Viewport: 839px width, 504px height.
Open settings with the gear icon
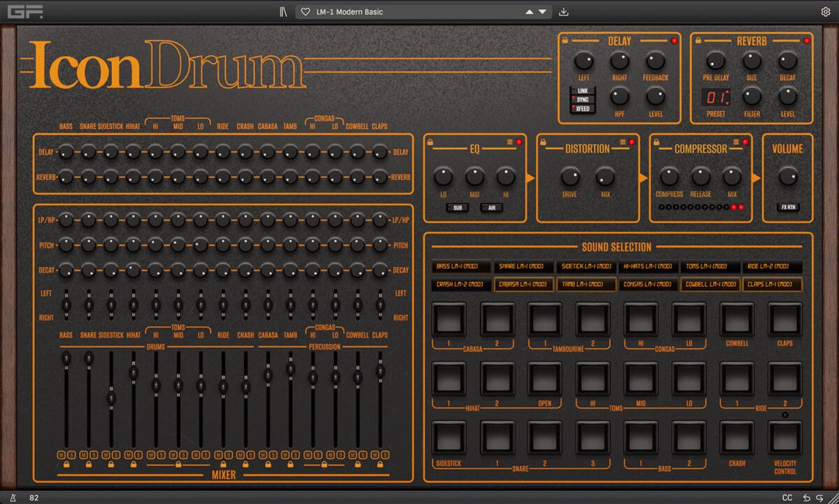pos(825,12)
